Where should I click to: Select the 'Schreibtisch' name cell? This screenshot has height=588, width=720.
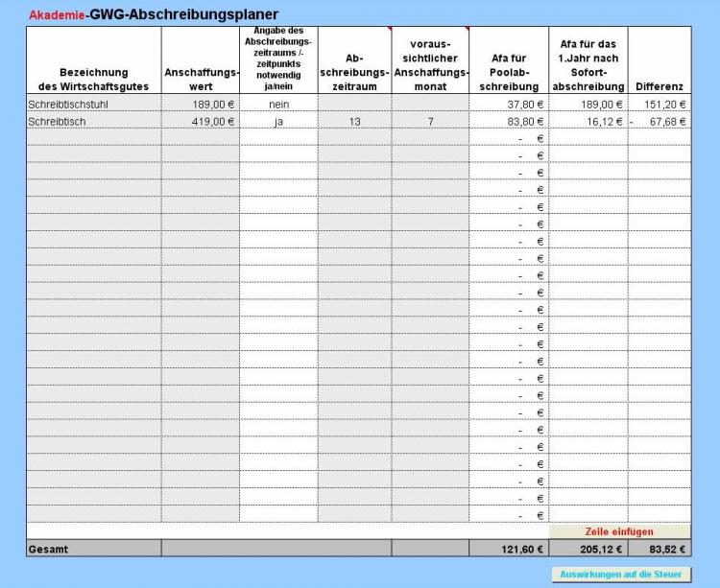pos(93,122)
